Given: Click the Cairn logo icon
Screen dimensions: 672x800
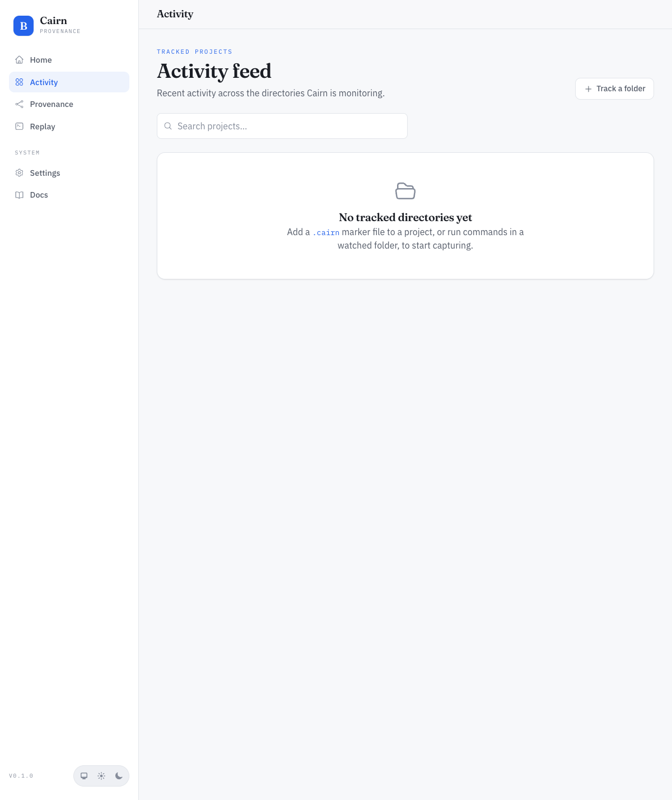Looking at the screenshot, I should 24,26.
